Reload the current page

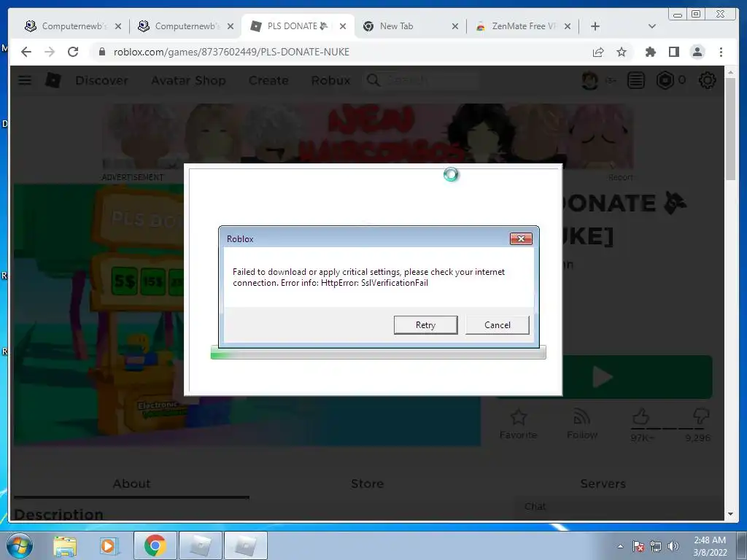click(x=73, y=52)
